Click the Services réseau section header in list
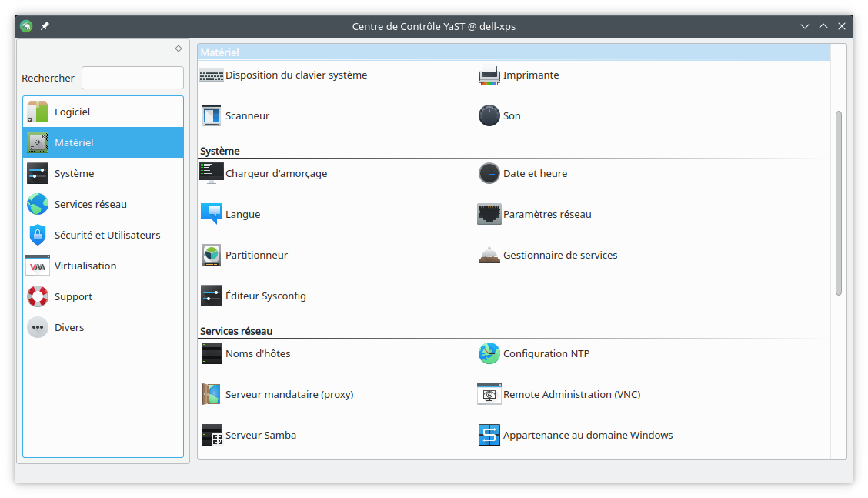The width and height of the screenshot is (868, 498). tap(235, 331)
